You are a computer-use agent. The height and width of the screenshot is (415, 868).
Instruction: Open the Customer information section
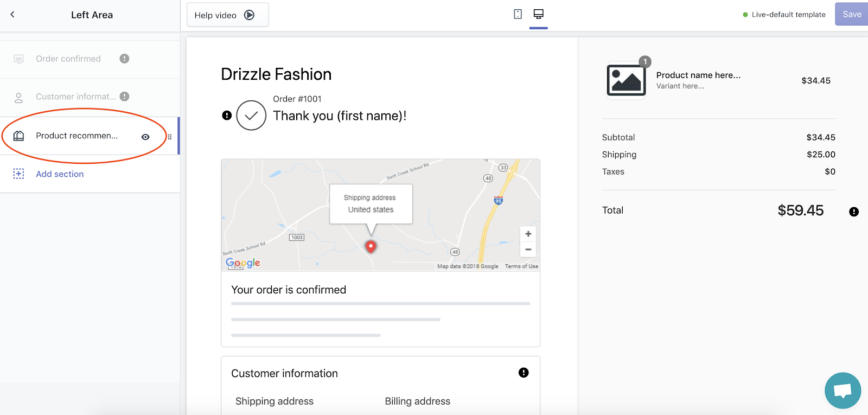(x=90, y=97)
